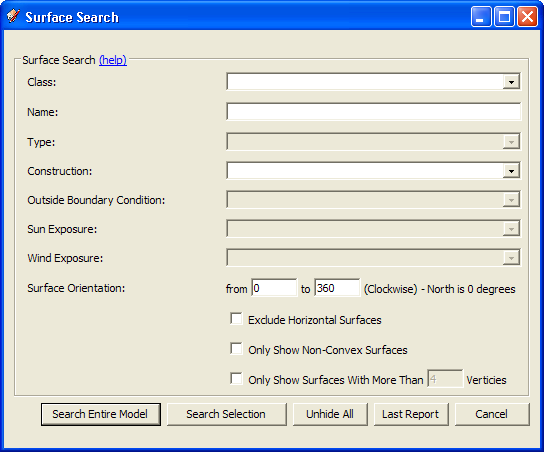Minimize the Surface Search window
The width and height of the screenshot is (544, 452).
pyautogui.click(x=481, y=16)
